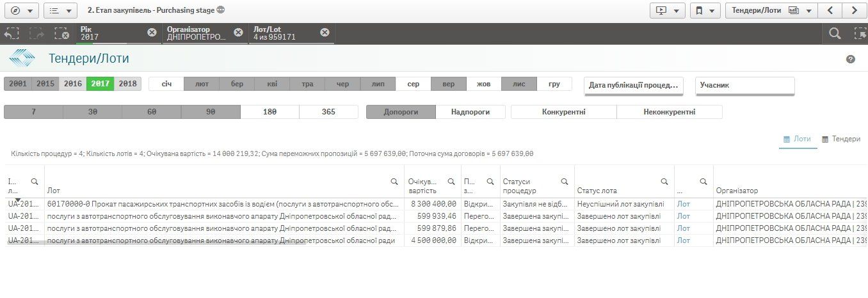Choose the Допороги filter
868x298 pixels.
pos(401,112)
